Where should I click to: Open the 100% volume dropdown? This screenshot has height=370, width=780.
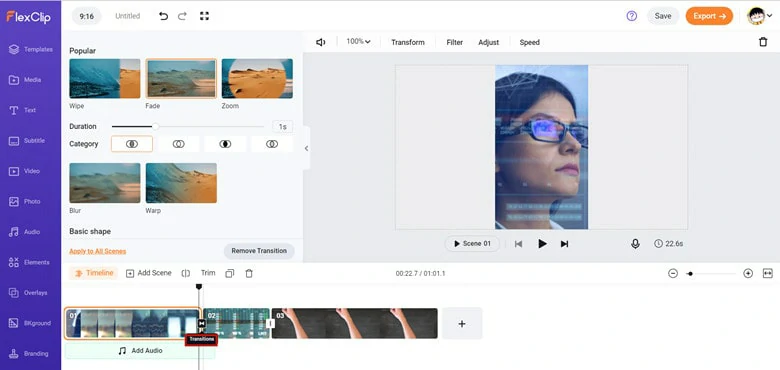358,42
